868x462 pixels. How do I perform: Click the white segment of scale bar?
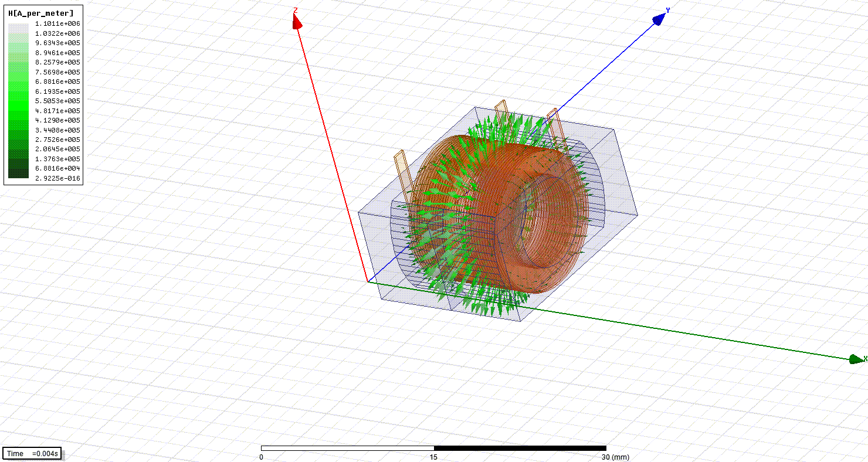click(x=347, y=448)
